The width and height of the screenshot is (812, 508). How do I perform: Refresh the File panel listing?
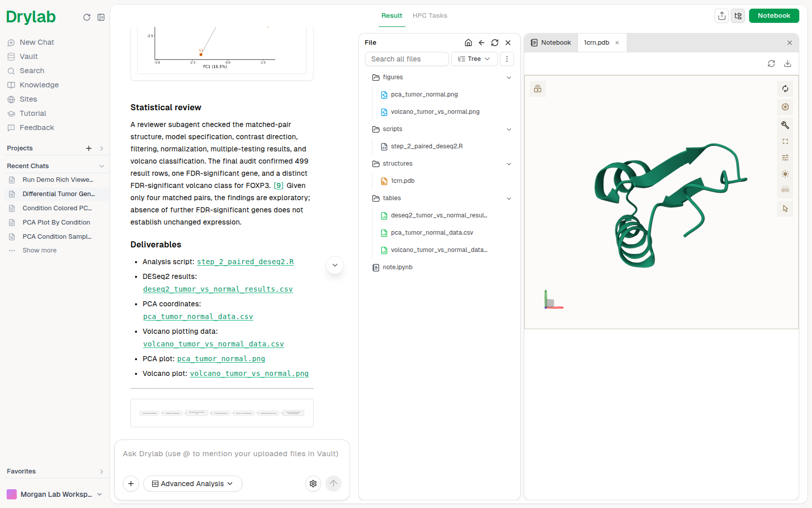click(x=495, y=43)
